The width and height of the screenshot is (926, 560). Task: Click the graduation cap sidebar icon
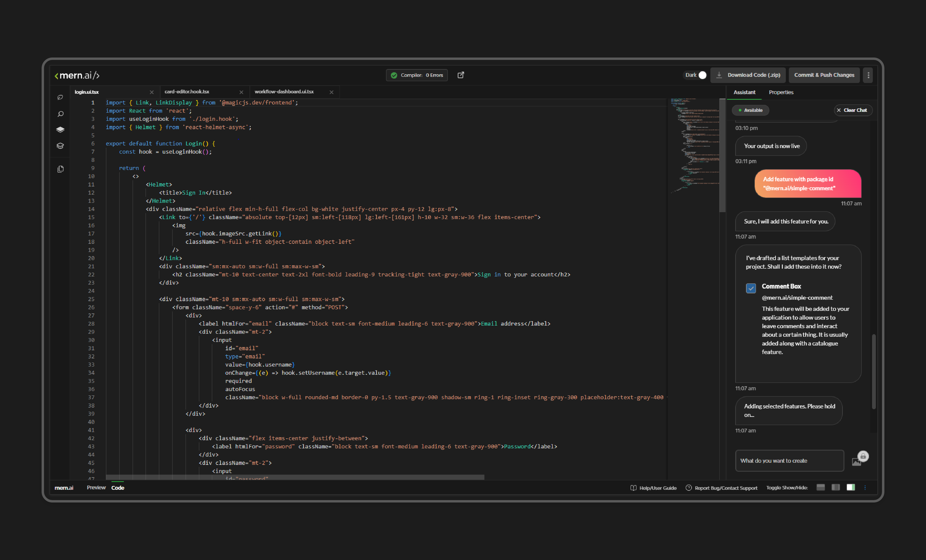point(60,146)
